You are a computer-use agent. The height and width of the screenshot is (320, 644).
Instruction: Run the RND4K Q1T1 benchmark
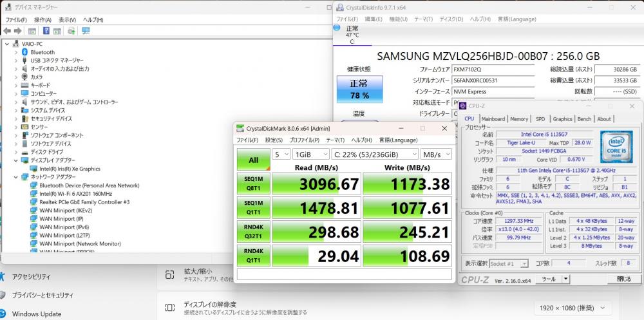(x=254, y=256)
